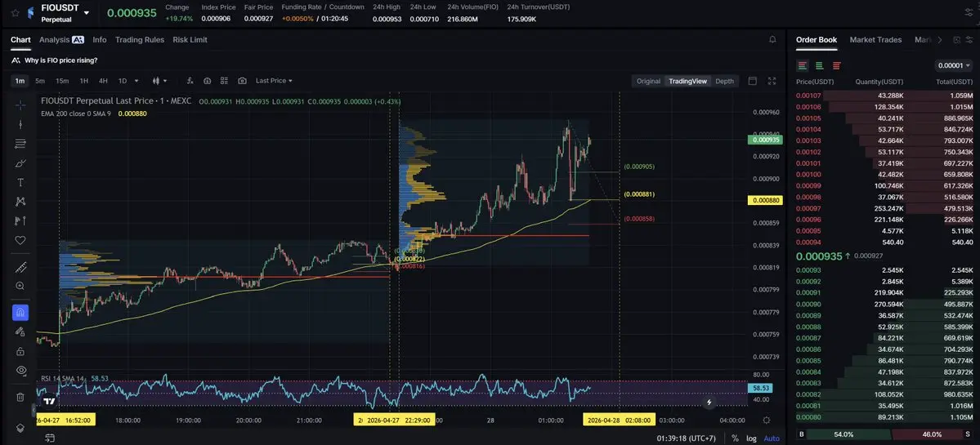Open the Info tab

pyautogui.click(x=100, y=40)
